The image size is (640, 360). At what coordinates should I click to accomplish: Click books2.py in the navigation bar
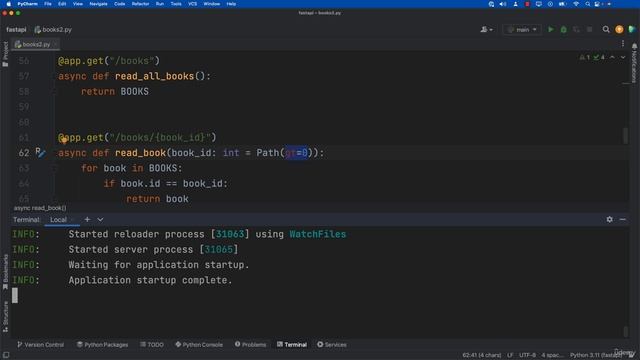click(53, 29)
